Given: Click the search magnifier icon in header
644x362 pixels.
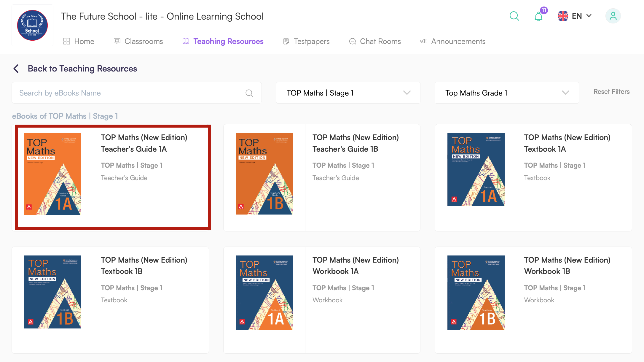Looking at the screenshot, I should (514, 16).
